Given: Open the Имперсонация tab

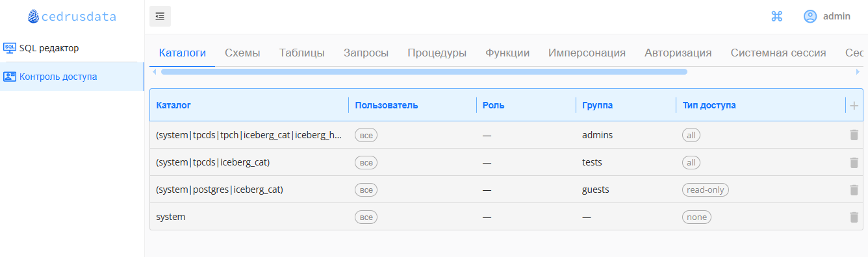Looking at the screenshot, I should coord(587,53).
